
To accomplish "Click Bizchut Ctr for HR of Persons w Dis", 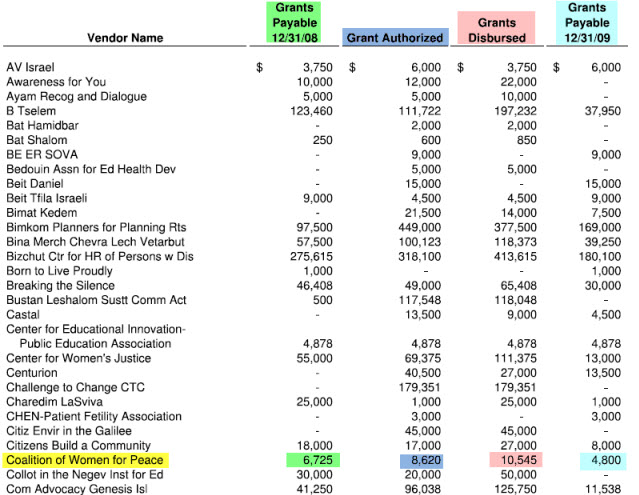I will click(x=100, y=257).
